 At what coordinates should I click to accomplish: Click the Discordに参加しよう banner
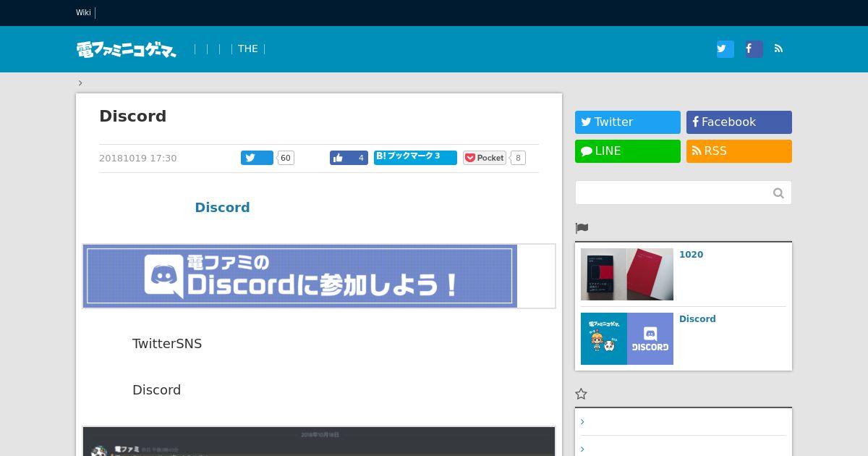click(300, 276)
